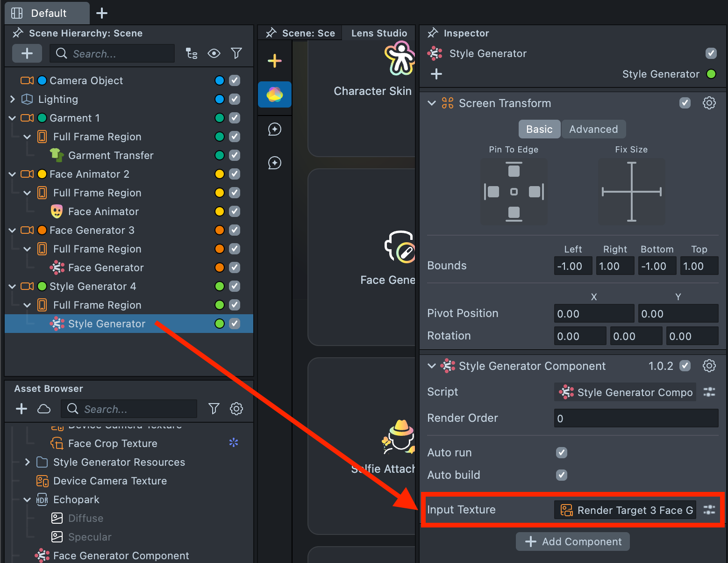Select the colorful GenAI suite sidebar icon
Viewport: 728px width, 563px height.
(275, 94)
